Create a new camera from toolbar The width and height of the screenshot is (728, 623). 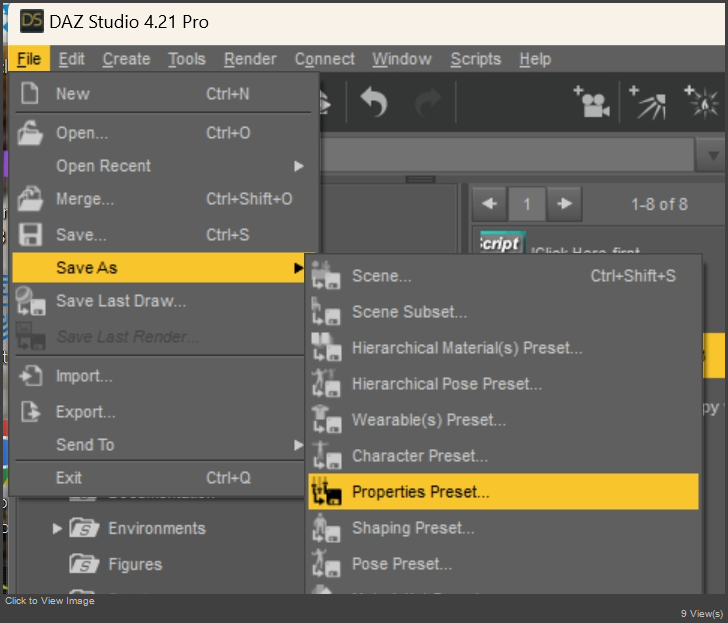[x=592, y=102]
